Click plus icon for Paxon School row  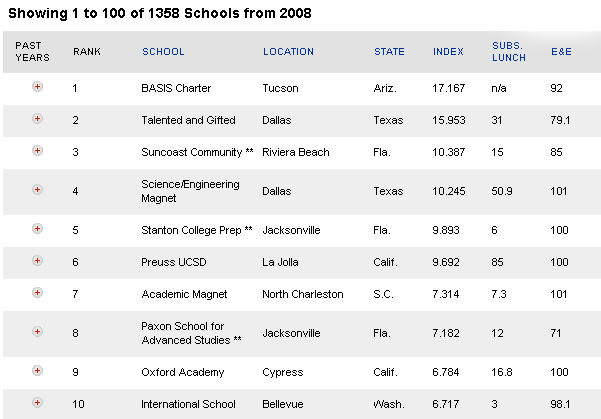click(x=37, y=332)
